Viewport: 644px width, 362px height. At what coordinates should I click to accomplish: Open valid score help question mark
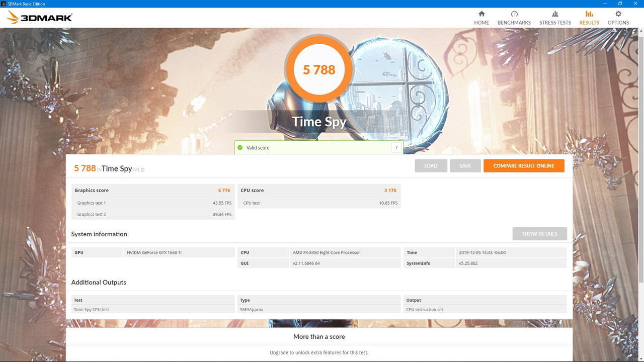tap(396, 148)
